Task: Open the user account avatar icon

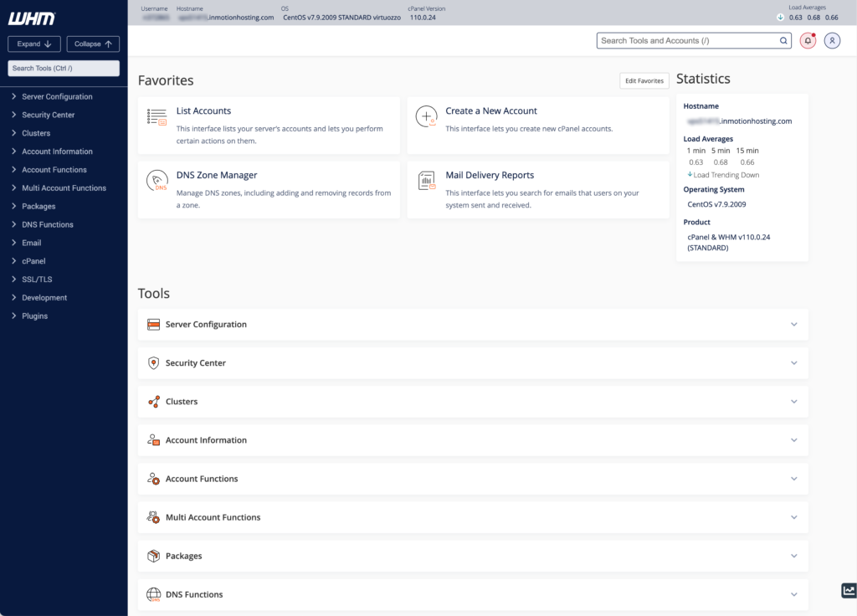Action: (832, 40)
